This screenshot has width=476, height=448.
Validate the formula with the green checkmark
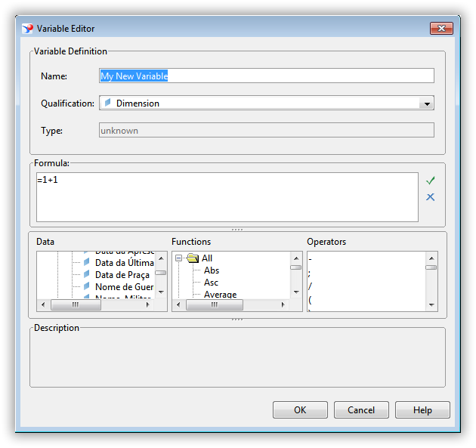point(430,181)
